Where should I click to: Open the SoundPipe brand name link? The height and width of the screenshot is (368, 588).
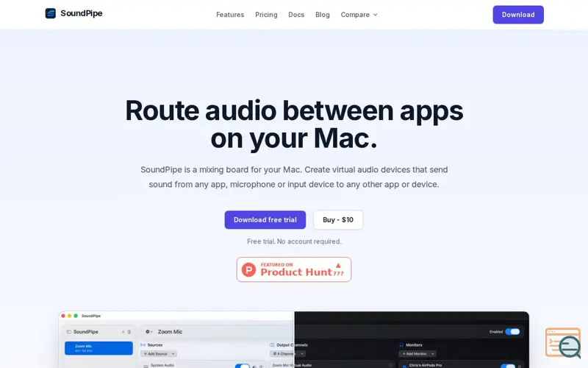pos(82,13)
